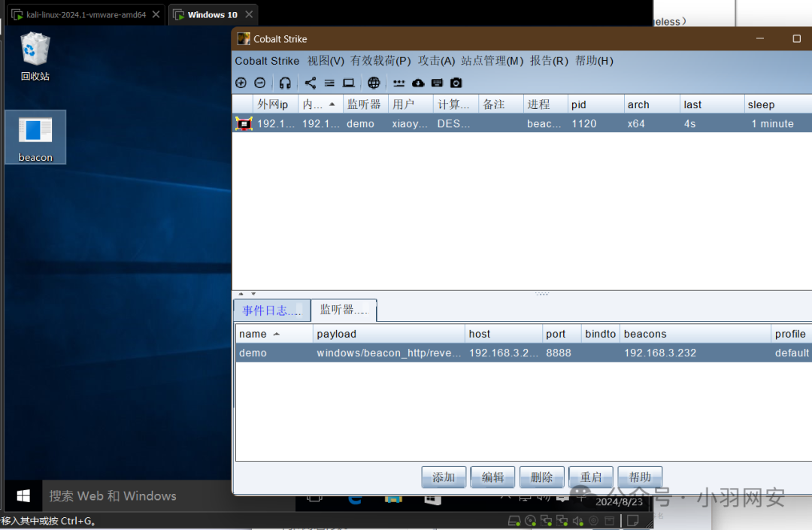Open the Recycle Bin desktop icon
The width and height of the screenshot is (812, 530).
[35, 56]
